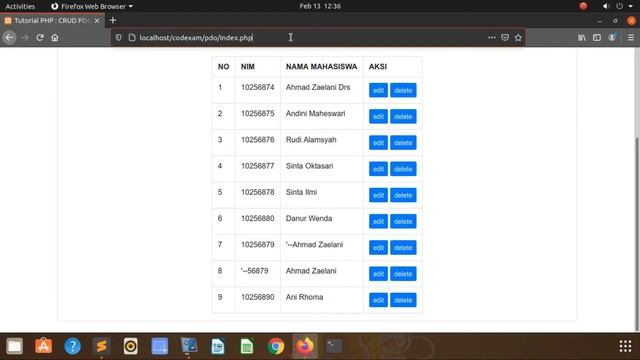Viewport: 640px width, 360px height.
Task: Delete the Danur Wenda record
Action: (403, 221)
